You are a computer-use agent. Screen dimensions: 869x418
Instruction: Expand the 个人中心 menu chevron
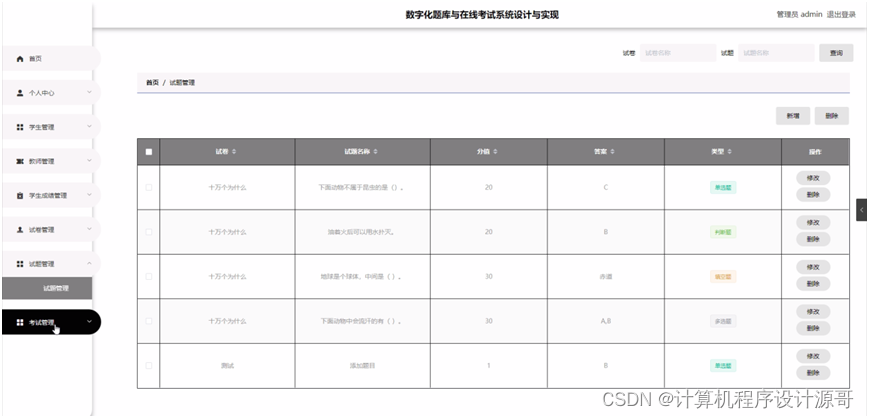coord(89,93)
